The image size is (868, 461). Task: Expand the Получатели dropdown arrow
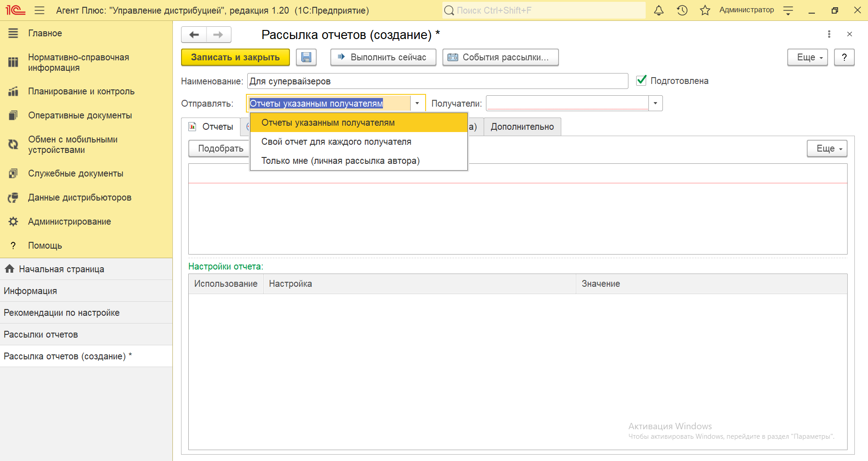pos(655,103)
